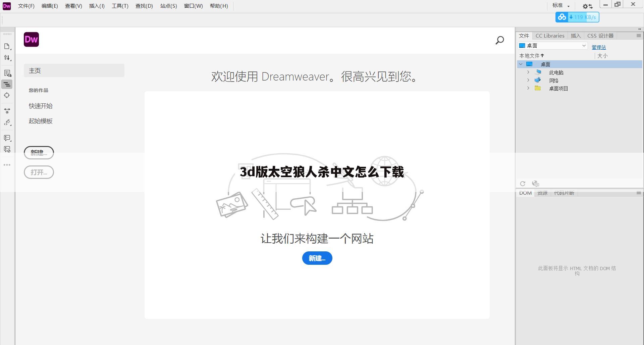Sort by 本地文件 column header

[532, 56]
